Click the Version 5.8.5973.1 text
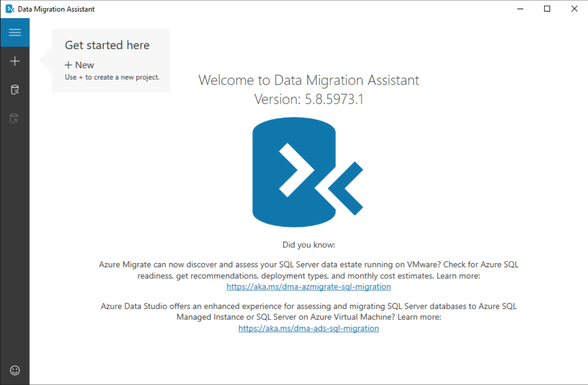The width and height of the screenshot is (588, 385). pyautogui.click(x=308, y=99)
